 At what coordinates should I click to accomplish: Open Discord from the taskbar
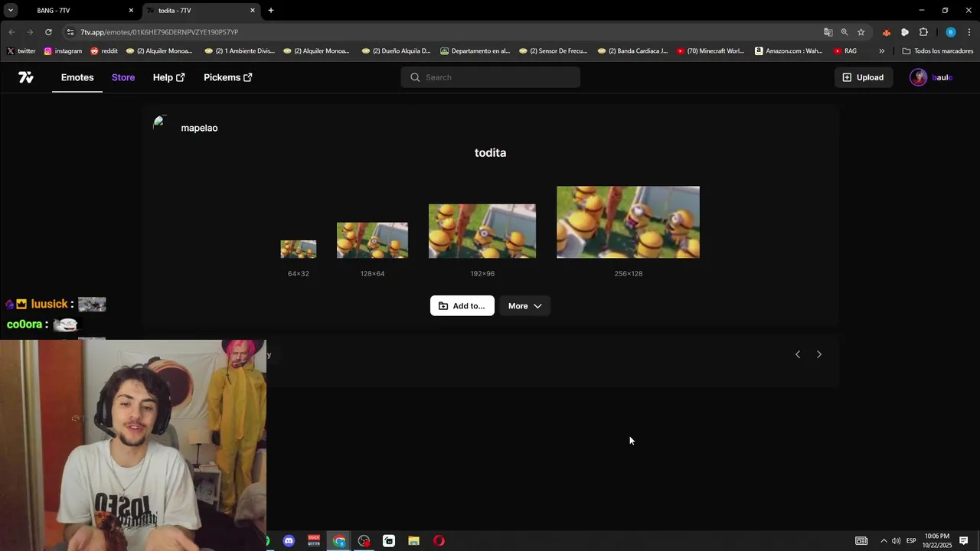(289, 541)
